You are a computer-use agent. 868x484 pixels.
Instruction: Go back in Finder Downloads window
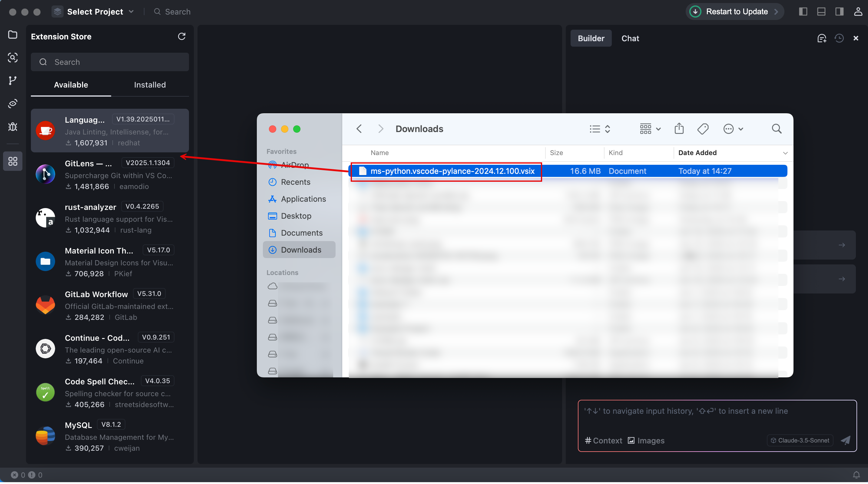[x=359, y=129]
